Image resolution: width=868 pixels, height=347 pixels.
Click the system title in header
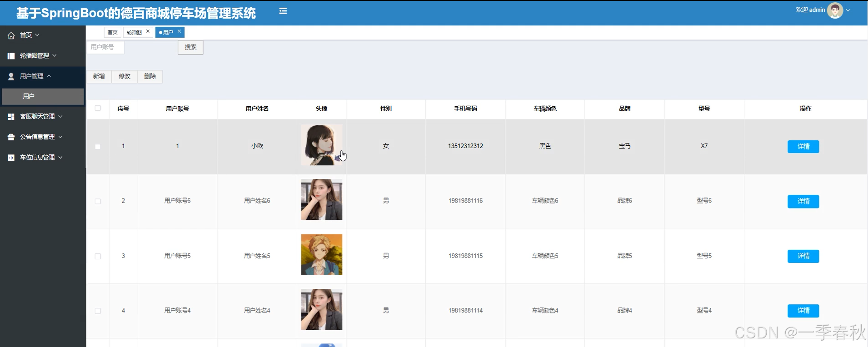point(136,13)
